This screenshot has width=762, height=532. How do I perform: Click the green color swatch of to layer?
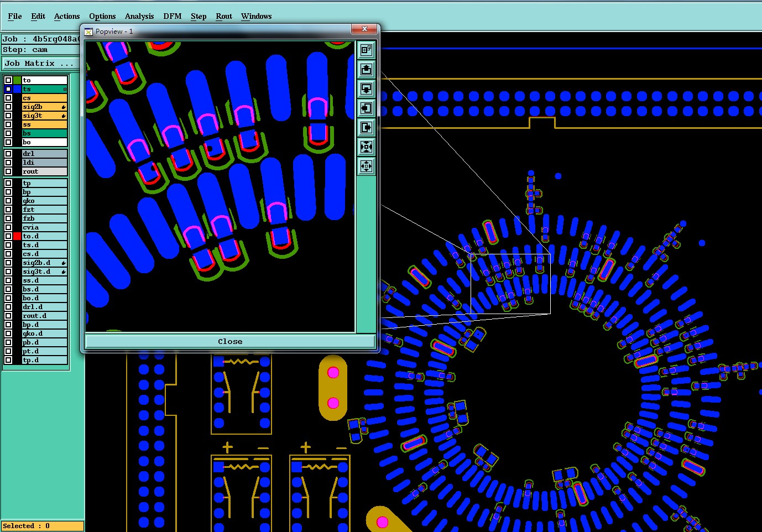click(17, 80)
